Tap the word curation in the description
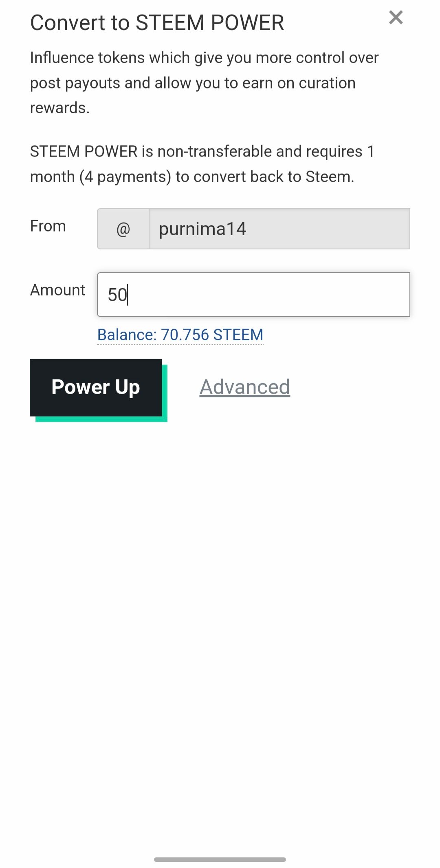This screenshot has height=868, width=440. tap(327, 83)
